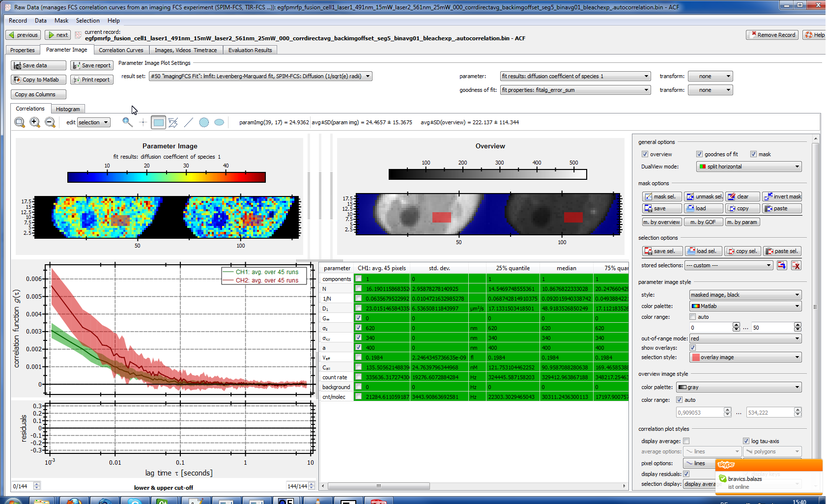Toggle the overview checkbox
The height and width of the screenshot is (504, 826).
point(645,154)
